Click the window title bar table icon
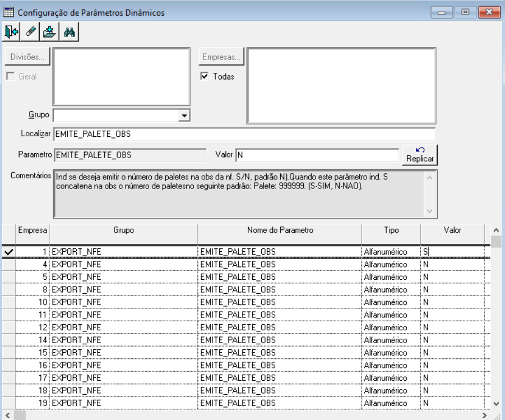 point(8,12)
